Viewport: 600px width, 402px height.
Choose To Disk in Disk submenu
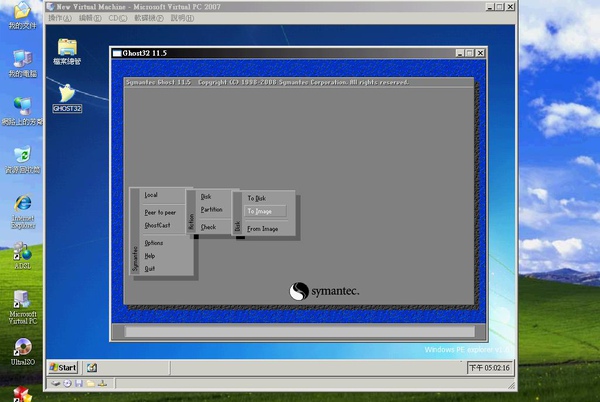coord(256,198)
